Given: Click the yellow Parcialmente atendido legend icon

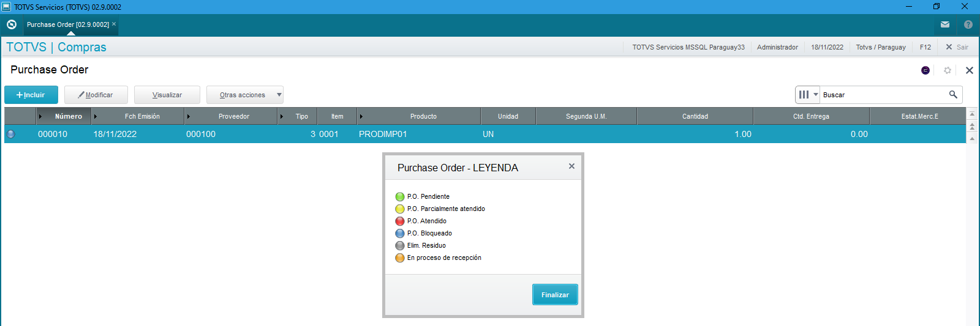Looking at the screenshot, I should 400,209.
